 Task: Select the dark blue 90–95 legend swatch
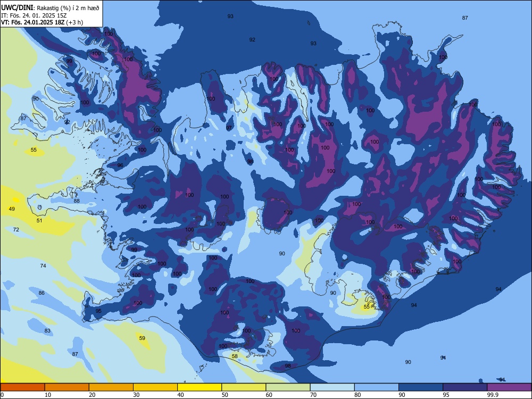point(421,387)
